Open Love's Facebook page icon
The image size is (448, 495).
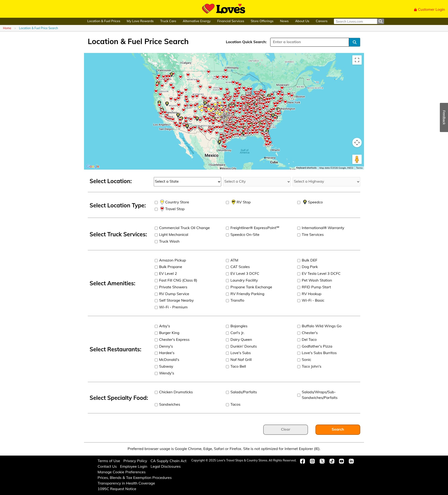(302, 461)
